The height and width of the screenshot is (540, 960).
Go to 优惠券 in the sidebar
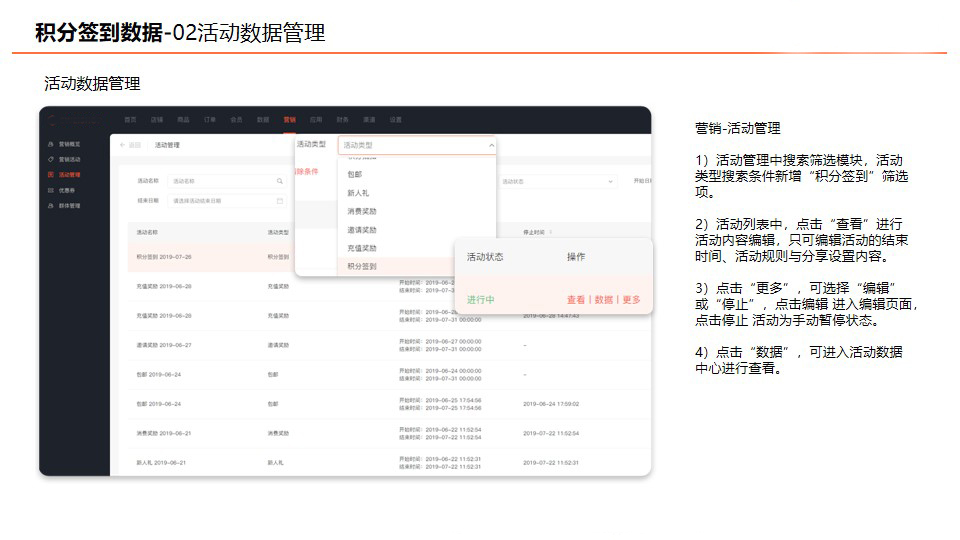coord(67,190)
